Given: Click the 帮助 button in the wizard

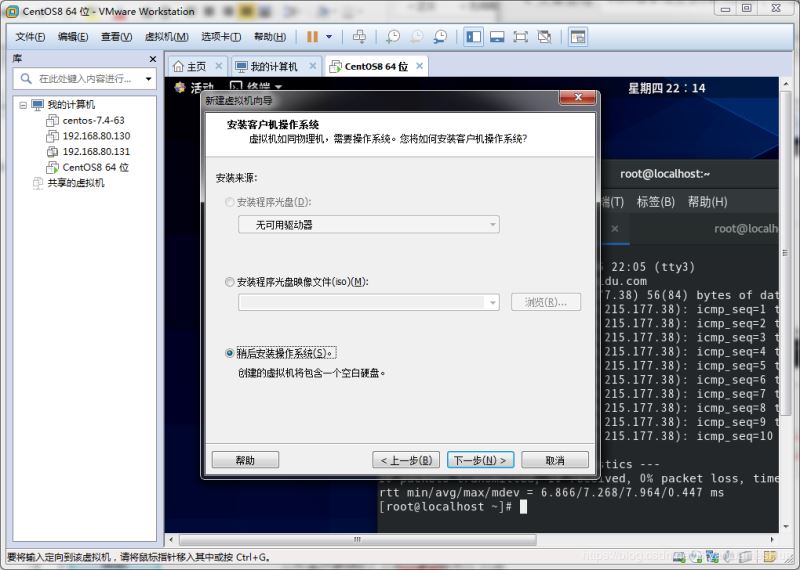Looking at the screenshot, I should 245,460.
